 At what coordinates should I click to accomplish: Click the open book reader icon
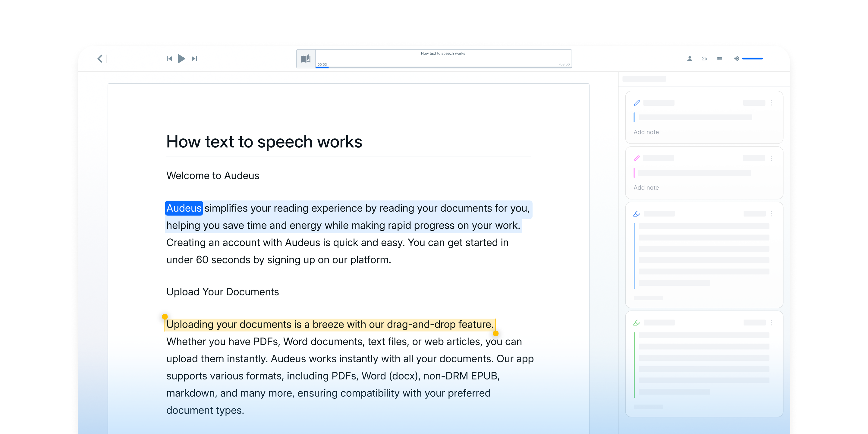click(306, 59)
